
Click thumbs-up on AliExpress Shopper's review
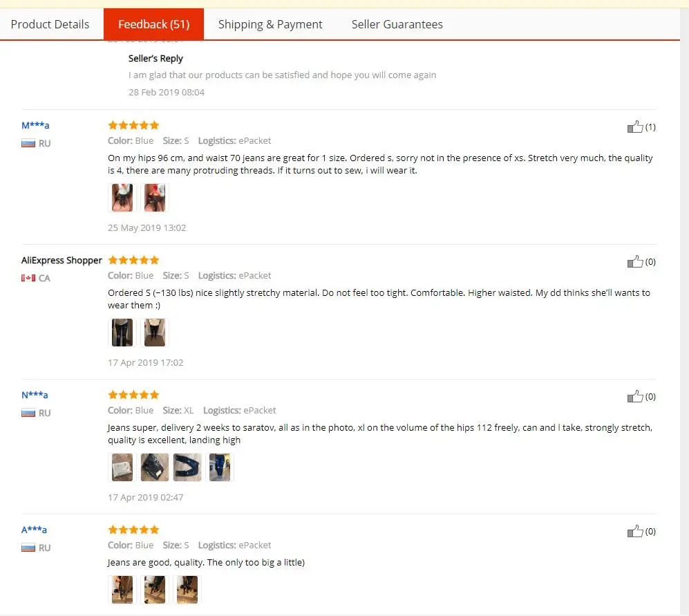click(x=635, y=262)
